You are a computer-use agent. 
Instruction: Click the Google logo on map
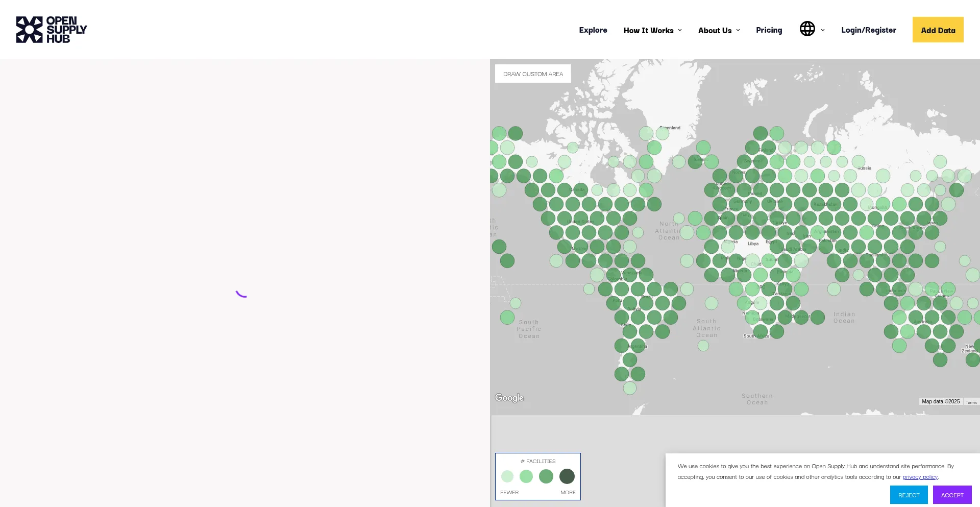pyautogui.click(x=509, y=398)
